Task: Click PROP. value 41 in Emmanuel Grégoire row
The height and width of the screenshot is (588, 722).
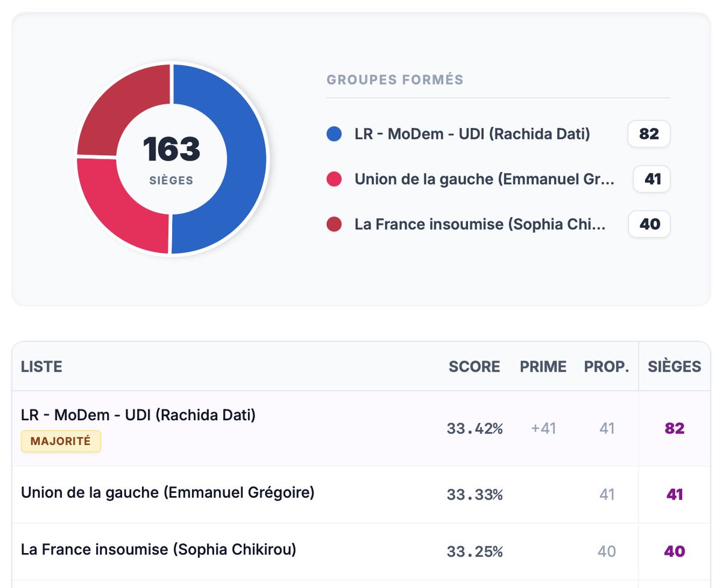Action: click(x=607, y=495)
